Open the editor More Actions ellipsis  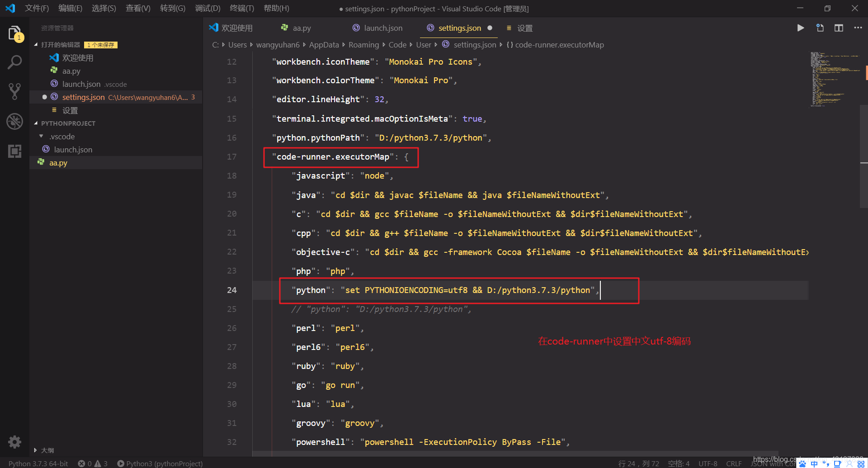point(858,28)
